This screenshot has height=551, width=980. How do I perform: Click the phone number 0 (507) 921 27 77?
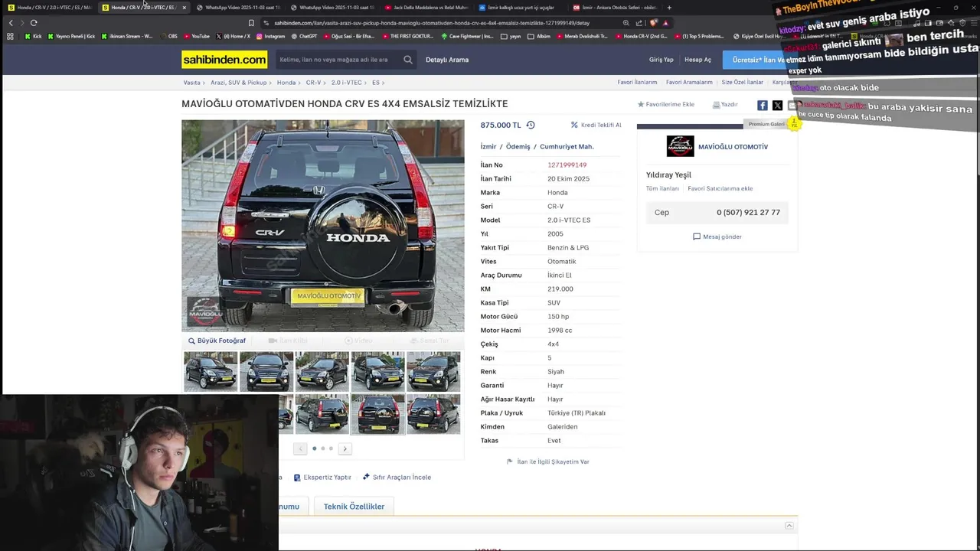(x=748, y=213)
